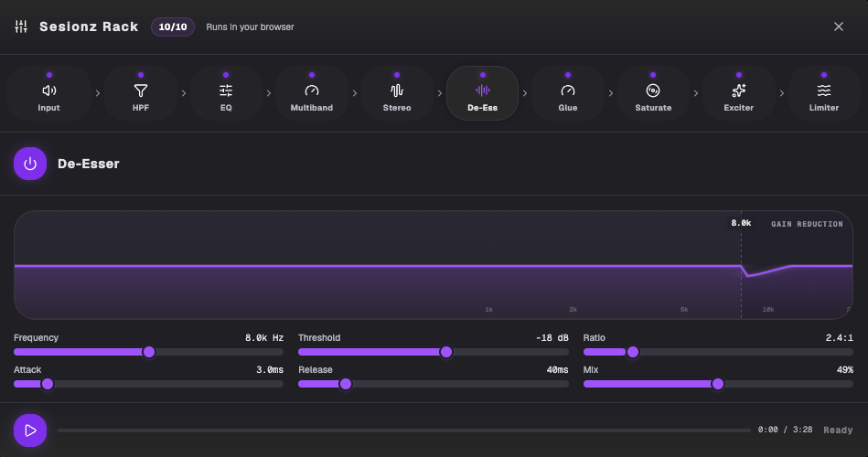Click the playback progress bar
The width and height of the screenshot is (868, 457).
coord(404,430)
